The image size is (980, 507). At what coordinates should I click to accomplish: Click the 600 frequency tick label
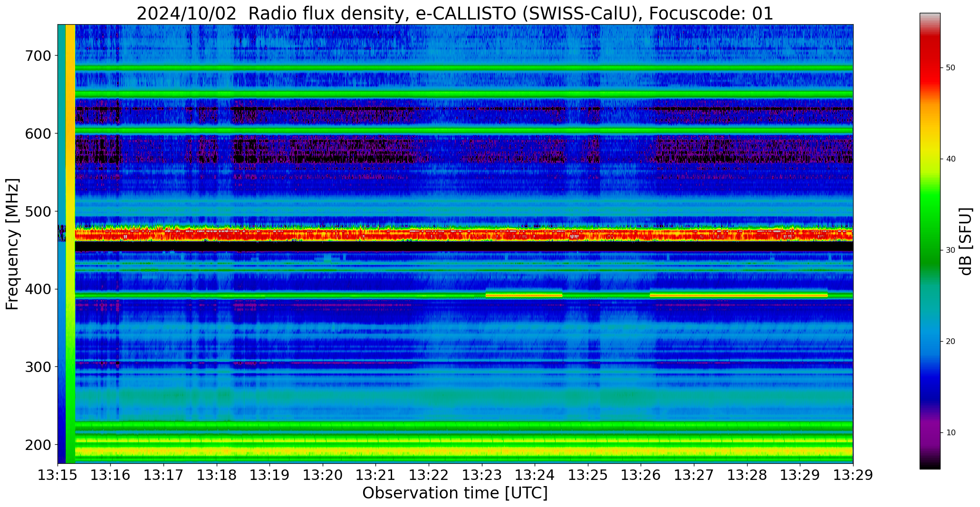pos(38,134)
